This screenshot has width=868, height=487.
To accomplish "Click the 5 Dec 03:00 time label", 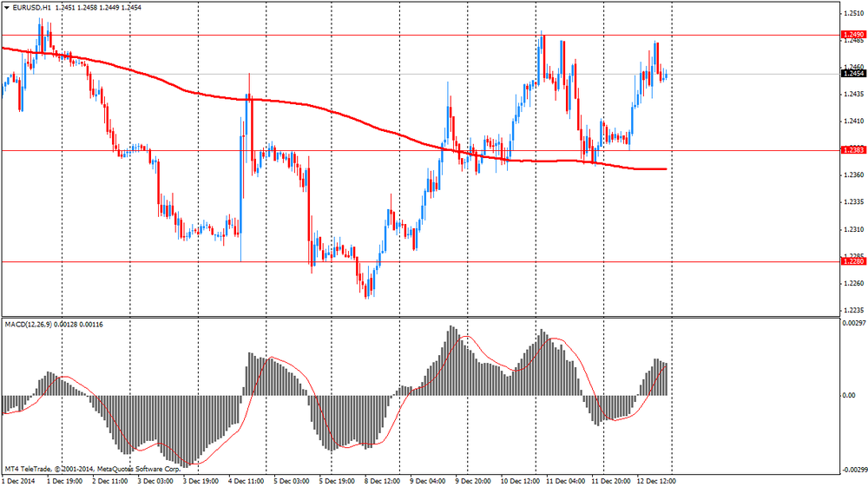I will 292,481.
